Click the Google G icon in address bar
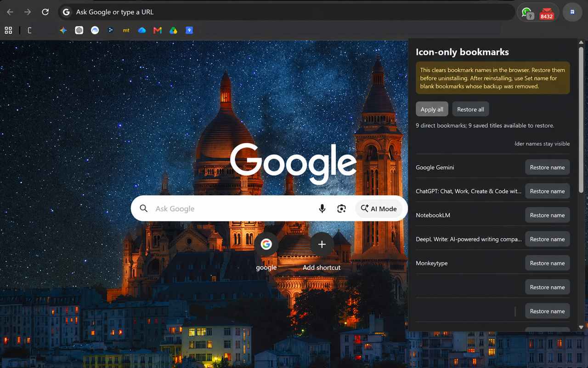This screenshot has width=588, height=368. tap(67, 12)
